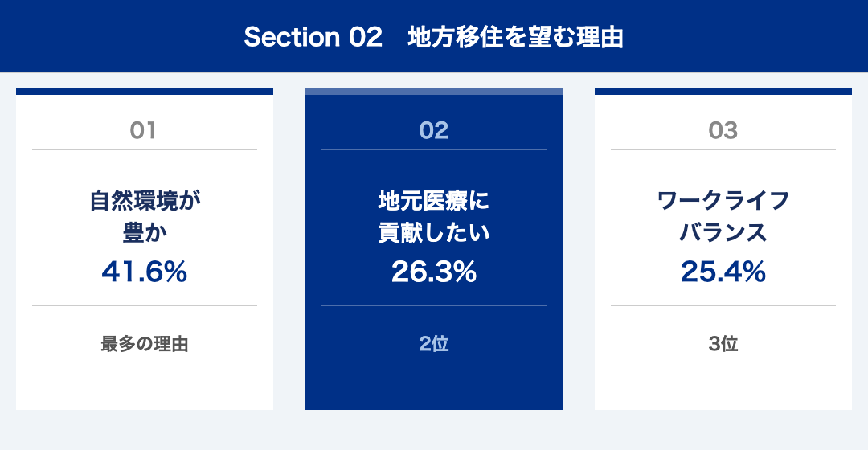Click the word 豊か in first card
The width and height of the screenshot is (868, 450).
pyautogui.click(x=145, y=232)
